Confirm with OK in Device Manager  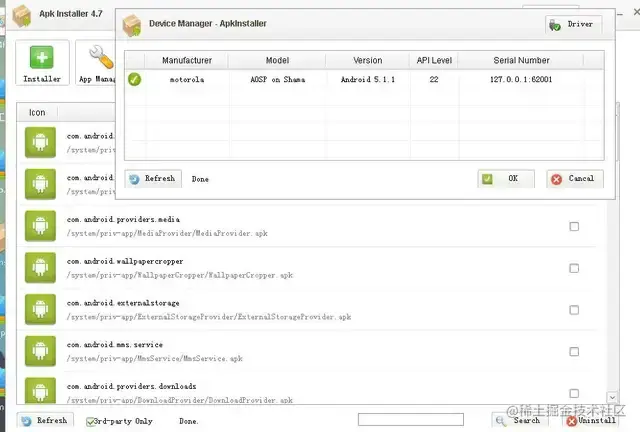pos(506,179)
